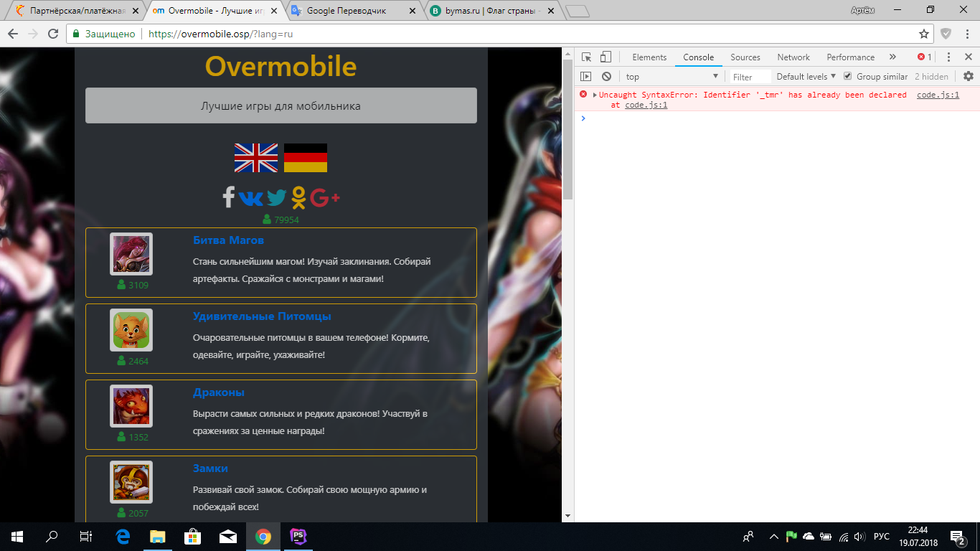Open the JavaScript context 'top' dropdown
This screenshot has height=551, width=980.
point(672,77)
